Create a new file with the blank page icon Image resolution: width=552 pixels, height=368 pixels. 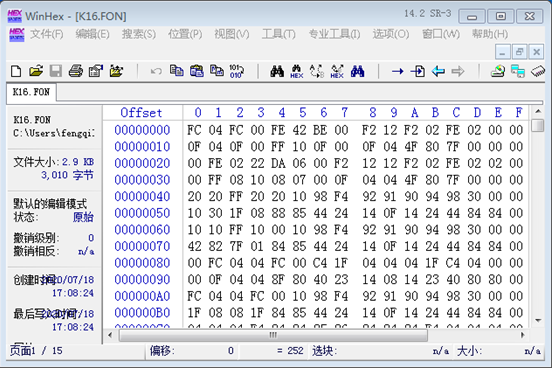click(x=16, y=71)
